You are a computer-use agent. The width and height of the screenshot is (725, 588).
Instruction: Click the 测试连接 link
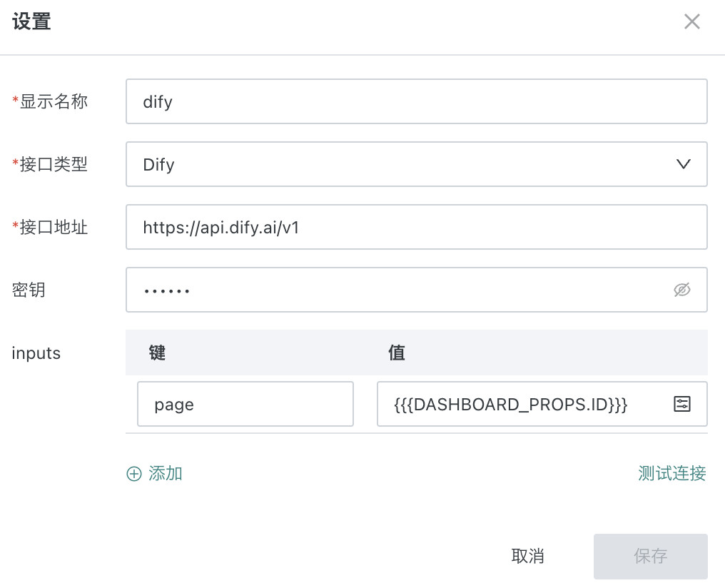click(x=671, y=473)
